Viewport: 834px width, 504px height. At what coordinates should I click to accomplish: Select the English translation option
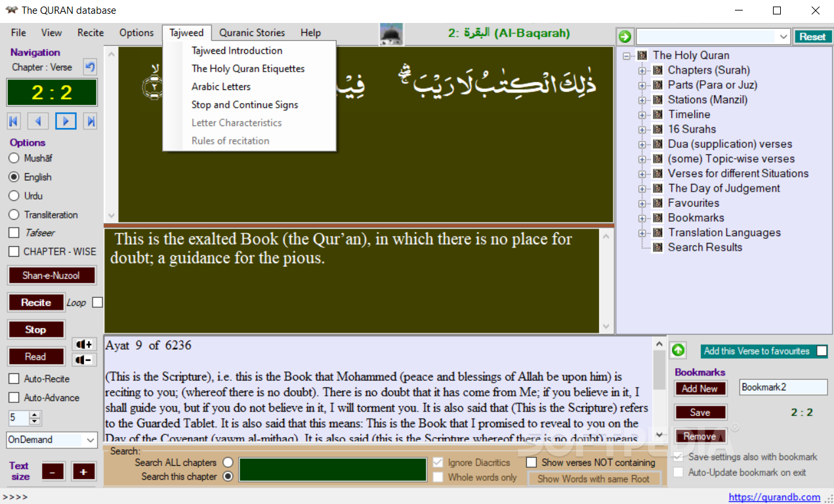pos(14,177)
